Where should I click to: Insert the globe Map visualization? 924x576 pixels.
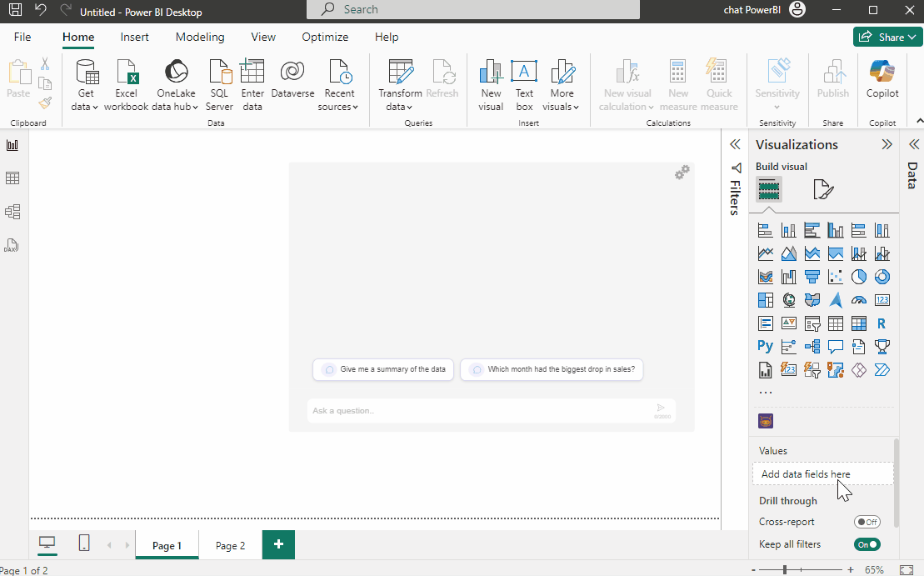[789, 300]
